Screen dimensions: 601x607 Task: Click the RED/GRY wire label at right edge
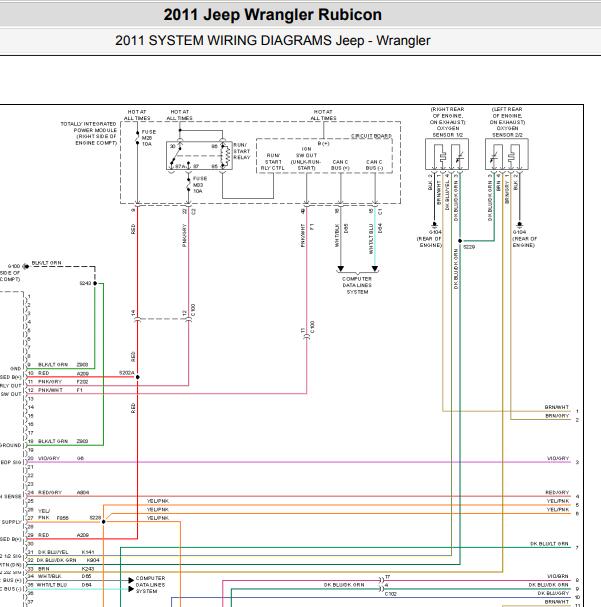click(x=557, y=492)
